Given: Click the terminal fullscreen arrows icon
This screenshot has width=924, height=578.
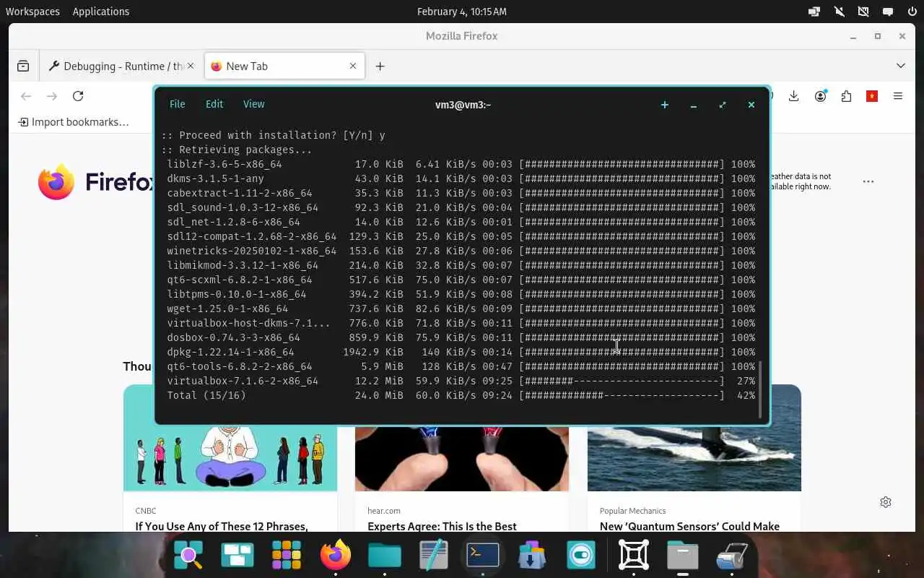Looking at the screenshot, I should [x=722, y=105].
